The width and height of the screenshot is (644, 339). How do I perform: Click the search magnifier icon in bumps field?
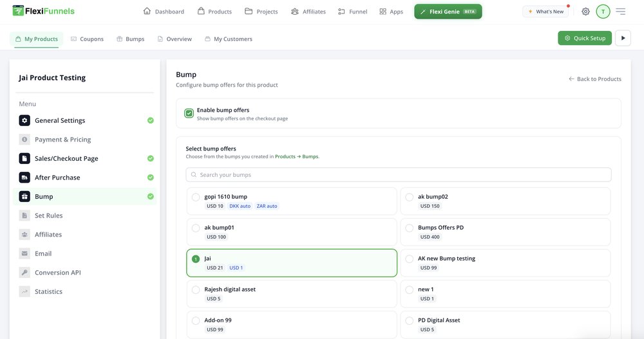tap(194, 175)
